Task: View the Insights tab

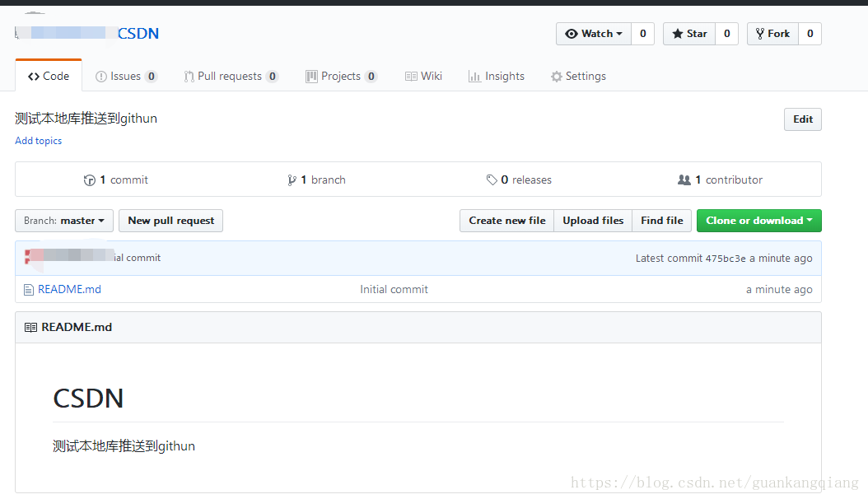Action: click(x=497, y=76)
